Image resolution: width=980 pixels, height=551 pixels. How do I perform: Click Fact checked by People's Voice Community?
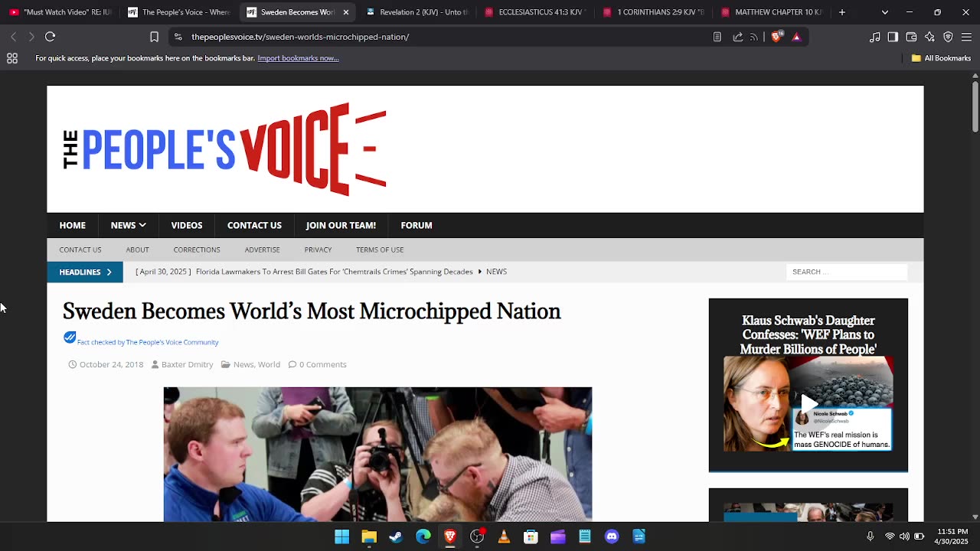148,342
